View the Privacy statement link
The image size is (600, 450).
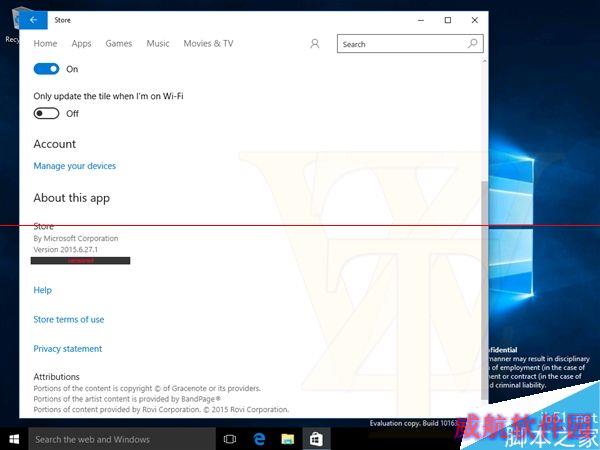(68, 349)
